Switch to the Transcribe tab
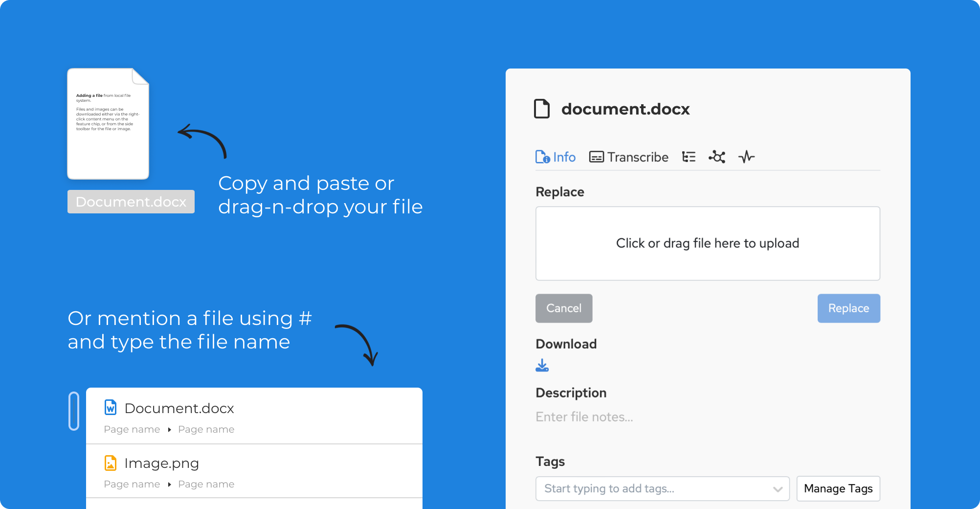 [x=629, y=157]
